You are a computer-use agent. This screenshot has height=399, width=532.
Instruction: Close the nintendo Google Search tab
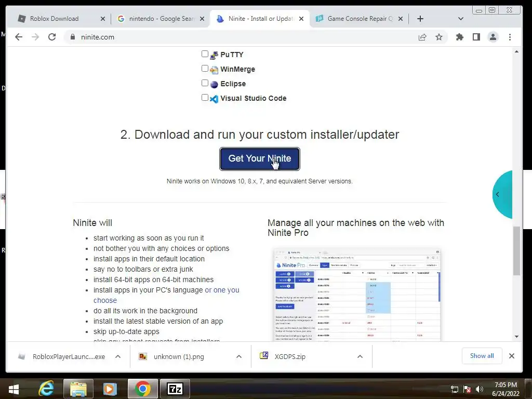tap(202, 19)
